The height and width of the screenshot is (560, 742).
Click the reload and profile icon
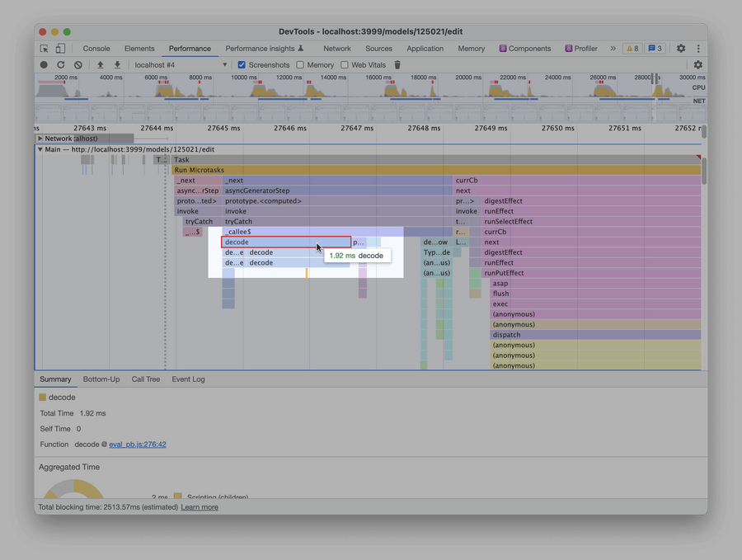(60, 65)
